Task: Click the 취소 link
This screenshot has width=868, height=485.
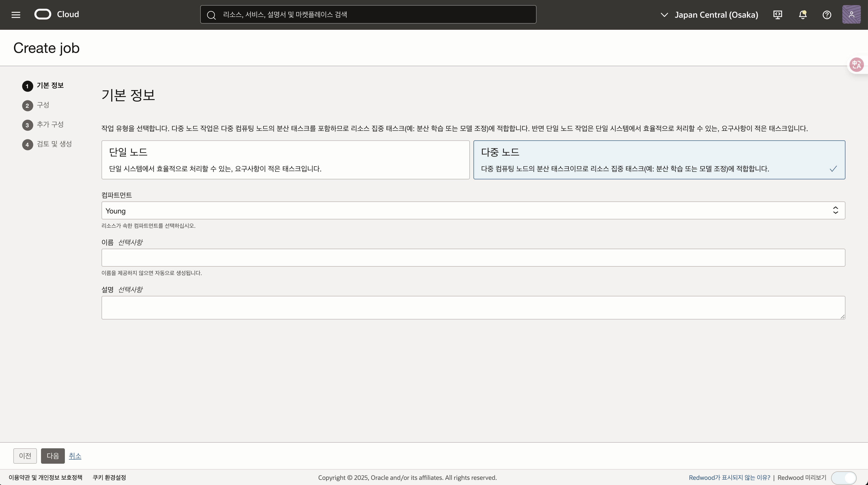Action: tap(75, 456)
